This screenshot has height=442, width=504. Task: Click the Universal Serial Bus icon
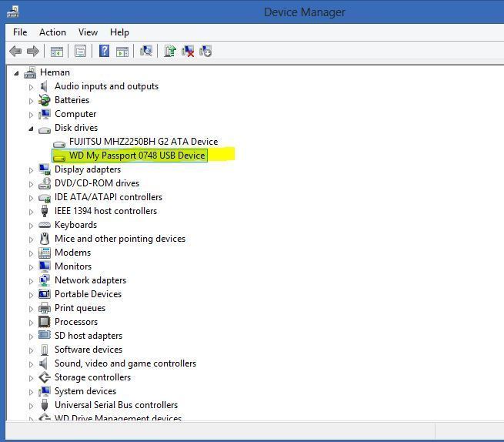(x=45, y=405)
